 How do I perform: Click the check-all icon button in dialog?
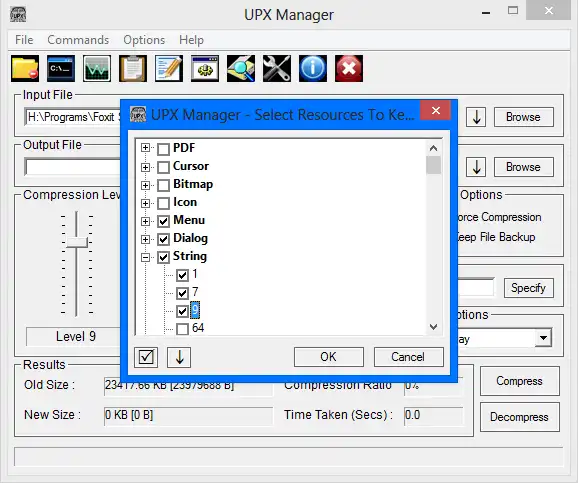[x=146, y=357]
